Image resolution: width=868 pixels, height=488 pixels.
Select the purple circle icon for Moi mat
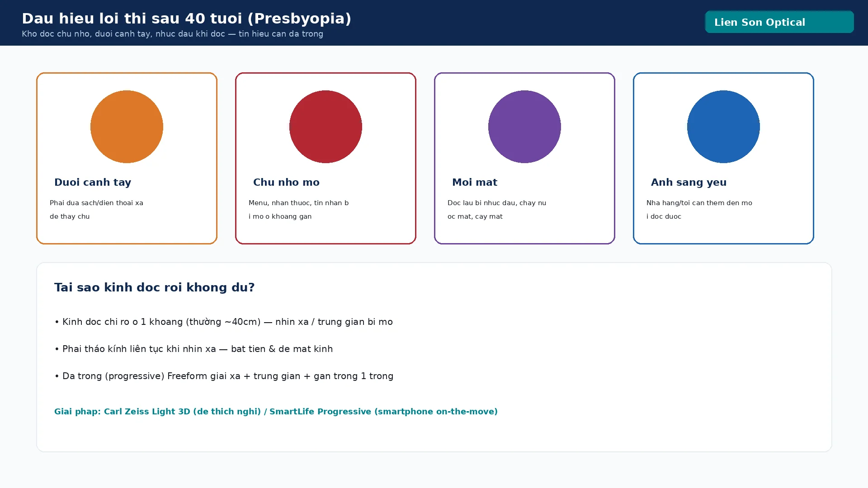[x=524, y=127]
